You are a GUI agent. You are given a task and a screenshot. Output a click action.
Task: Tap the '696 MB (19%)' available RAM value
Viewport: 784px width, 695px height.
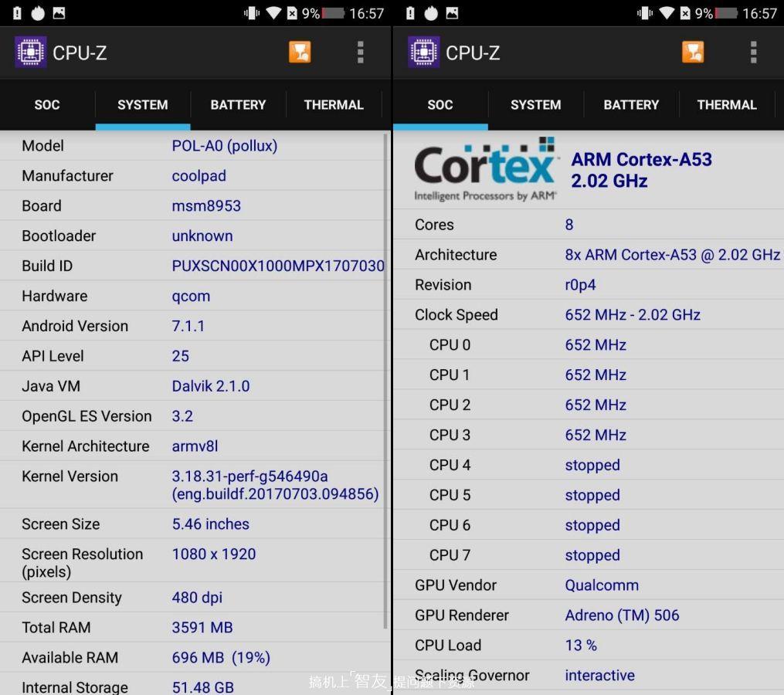(x=220, y=657)
